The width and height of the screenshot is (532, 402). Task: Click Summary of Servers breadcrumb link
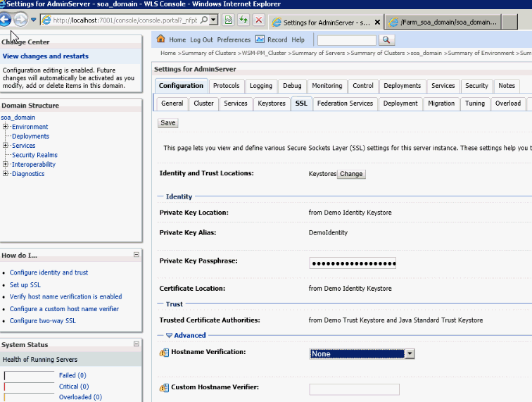pyautogui.click(x=318, y=53)
